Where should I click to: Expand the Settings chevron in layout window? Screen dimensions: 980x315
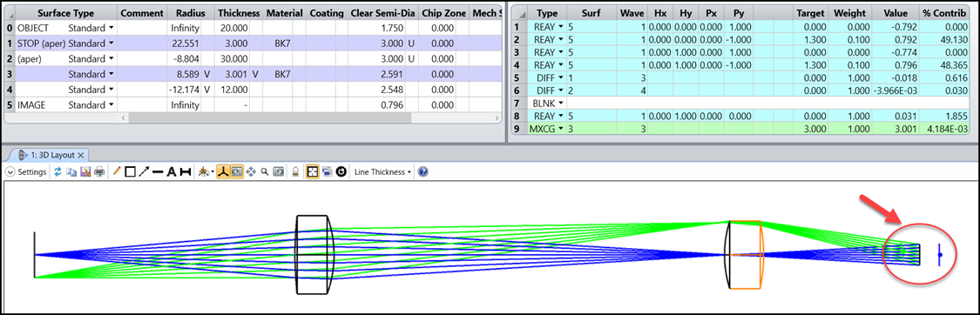[10, 171]
